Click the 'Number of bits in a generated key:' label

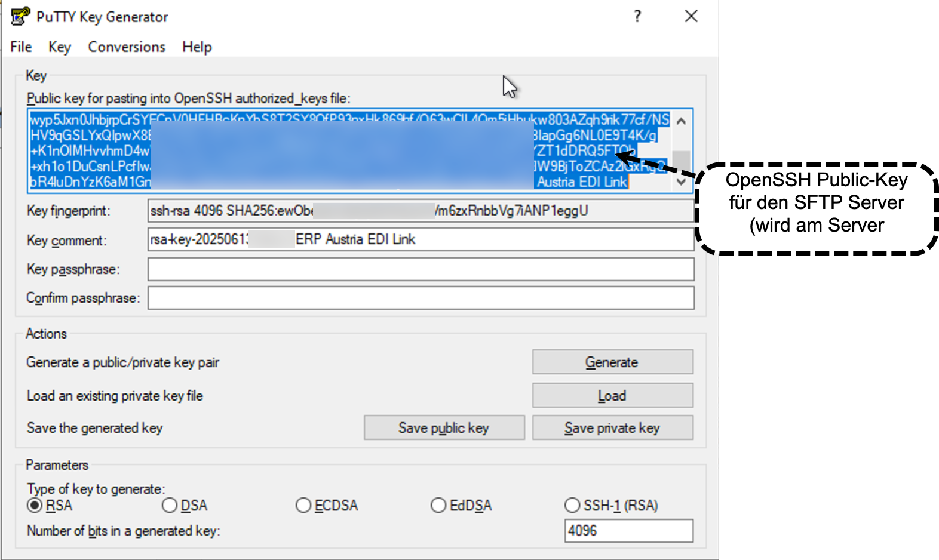point(123,531)
